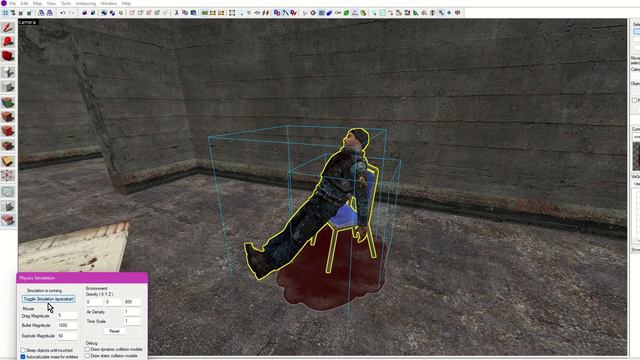Select the last tool in left toolbar
Image resolution: width=640 pixels, height=360 pixels.
coord(8,220)
